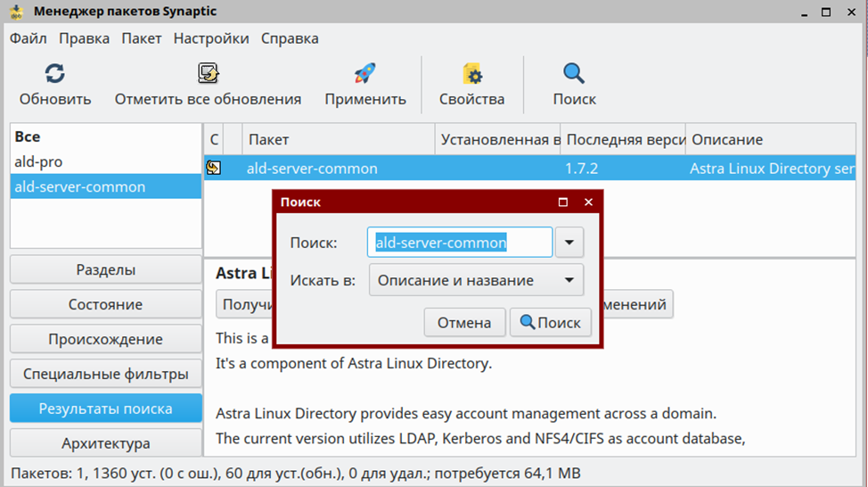The height and width of the screenshot is (487, 868).
Task: Show the Происхождение filter list
Action: [106, 339]
